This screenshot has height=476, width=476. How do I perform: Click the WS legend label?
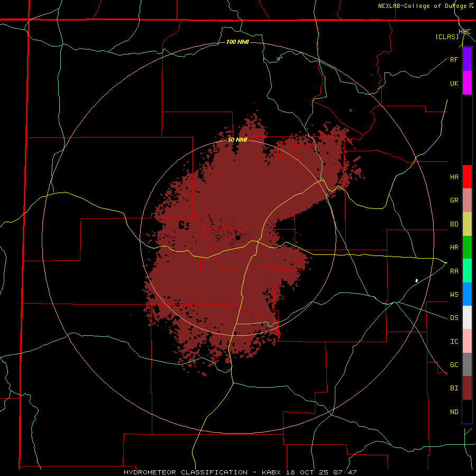454,295
